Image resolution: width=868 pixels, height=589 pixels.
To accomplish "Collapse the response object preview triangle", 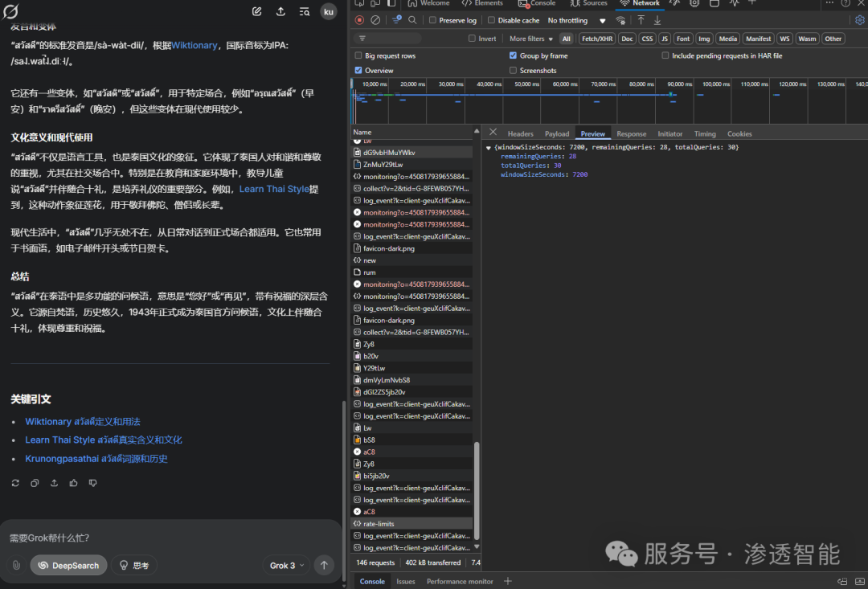I will (x=489, y=148).
